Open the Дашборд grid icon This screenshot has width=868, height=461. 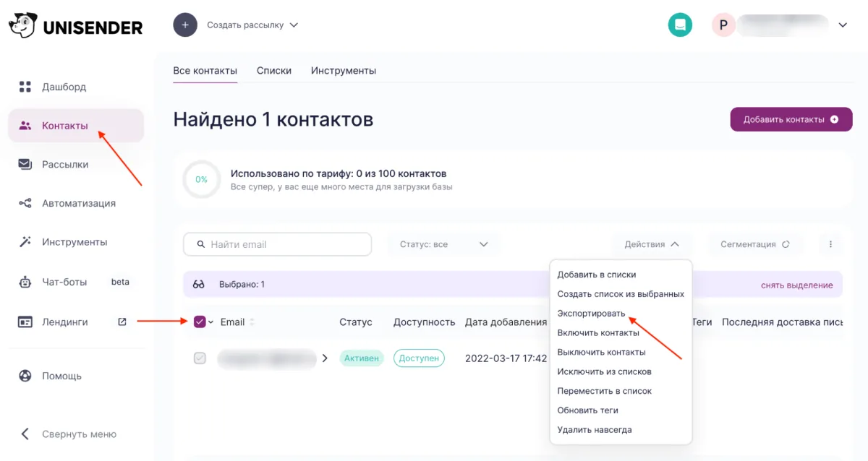(25, 87)
